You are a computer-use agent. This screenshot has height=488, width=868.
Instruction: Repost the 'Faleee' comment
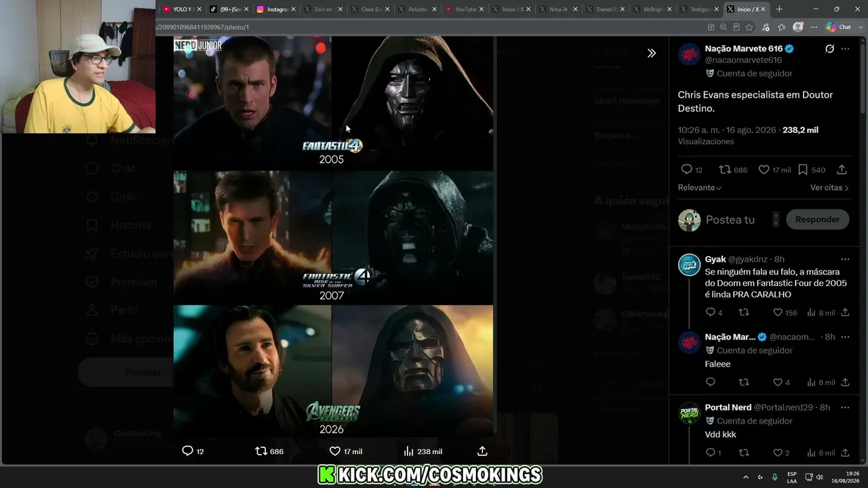tap(744, 382)
